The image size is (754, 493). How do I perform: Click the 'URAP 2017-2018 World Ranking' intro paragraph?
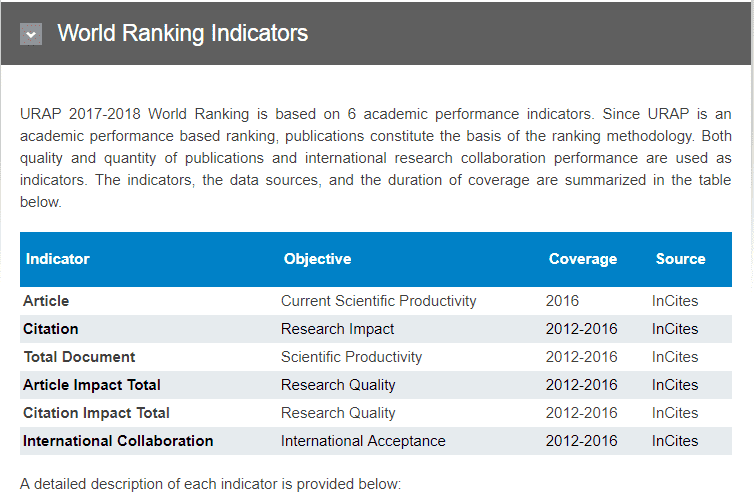pyautogui.click(x=376, y=158)
